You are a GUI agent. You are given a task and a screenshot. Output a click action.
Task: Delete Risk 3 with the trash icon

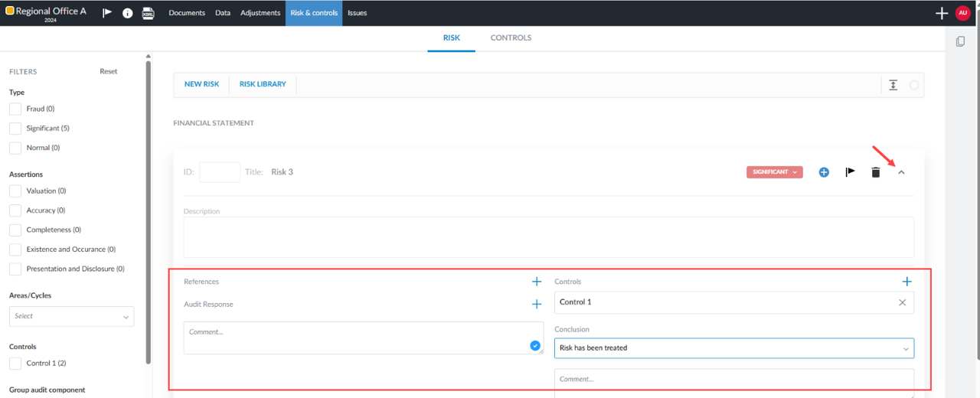876,172
